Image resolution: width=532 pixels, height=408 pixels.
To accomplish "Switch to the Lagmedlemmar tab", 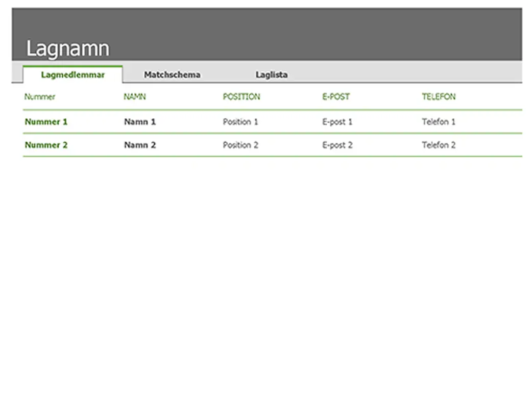I will 72,75.
